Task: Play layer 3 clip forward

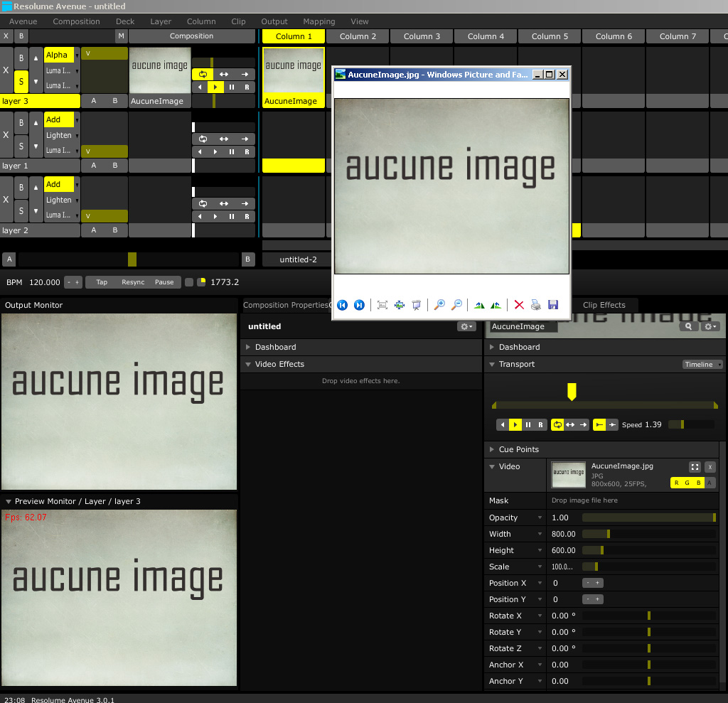Action: [x=215, y=87]
